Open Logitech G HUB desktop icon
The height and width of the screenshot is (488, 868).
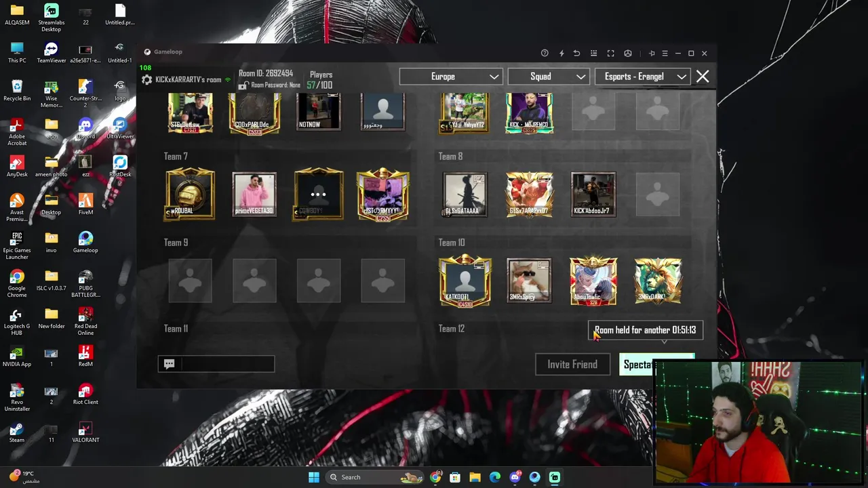[x=17, y=322]
